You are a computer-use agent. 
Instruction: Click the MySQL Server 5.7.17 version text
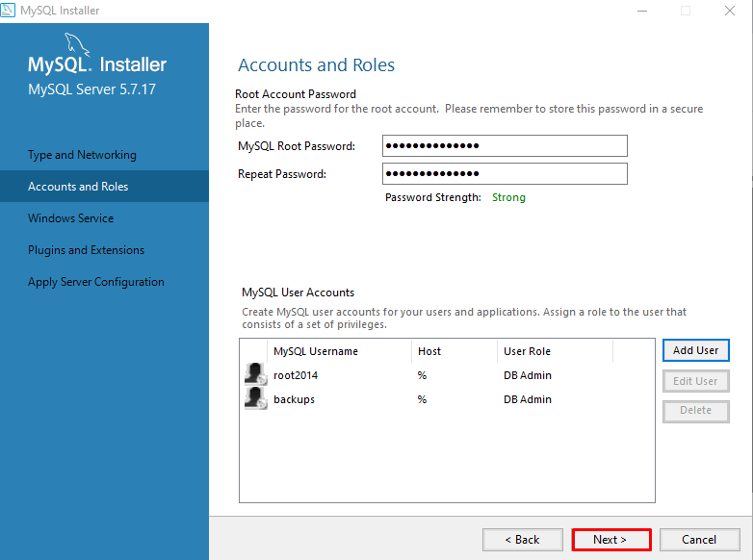click(x=91, y=89)
